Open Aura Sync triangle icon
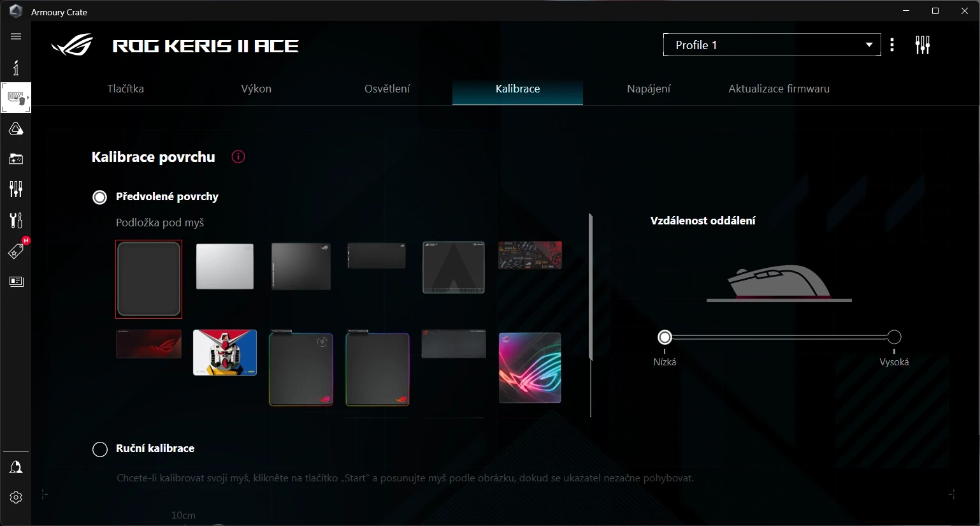 (16, 129)
